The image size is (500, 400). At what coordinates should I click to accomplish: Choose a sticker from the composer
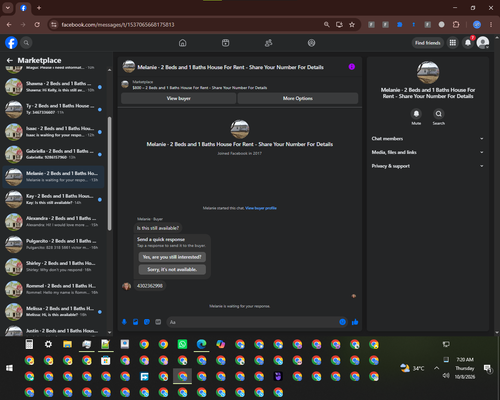(x=147, y=322)
